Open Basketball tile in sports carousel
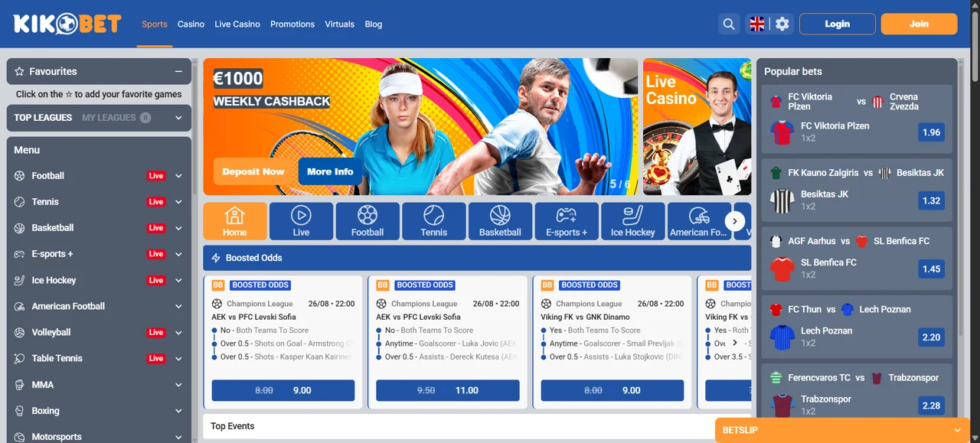The width and height of the screenshot is (980, 443). point(500,221)
